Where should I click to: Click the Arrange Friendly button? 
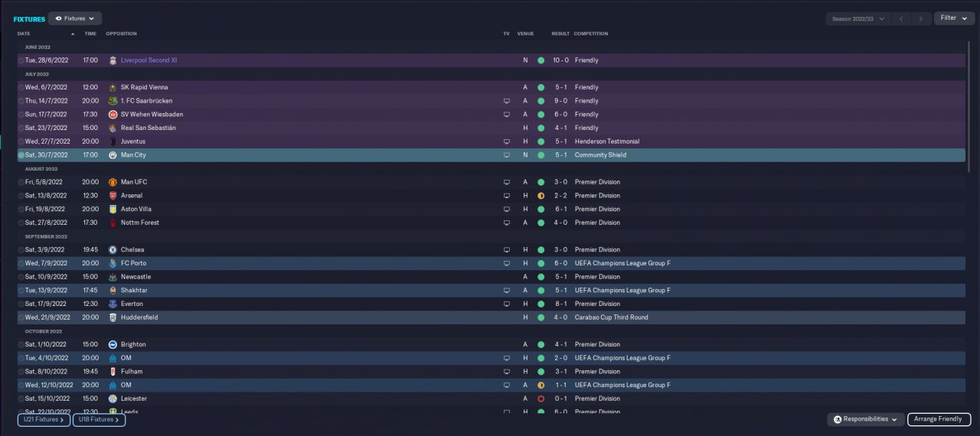pyautogui.click(x=939, y=419)
